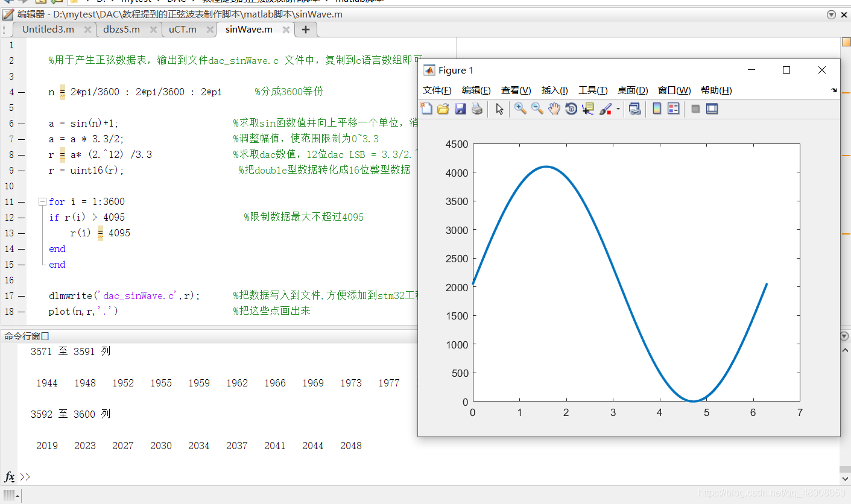Image resolution: width=851 pixels, height=504 pixels.
Task: Close the Untitled3.m tab
Action: tap(87, 30)
